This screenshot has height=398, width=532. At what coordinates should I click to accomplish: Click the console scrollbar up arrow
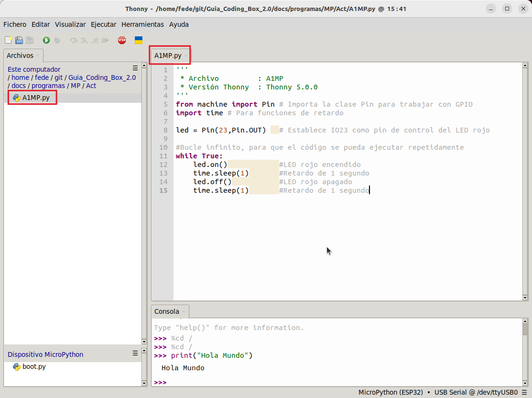525,321
